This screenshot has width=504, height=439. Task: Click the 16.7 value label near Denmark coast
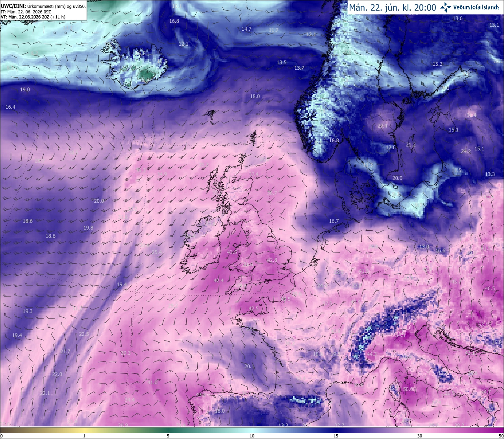[x=334, y=221]
